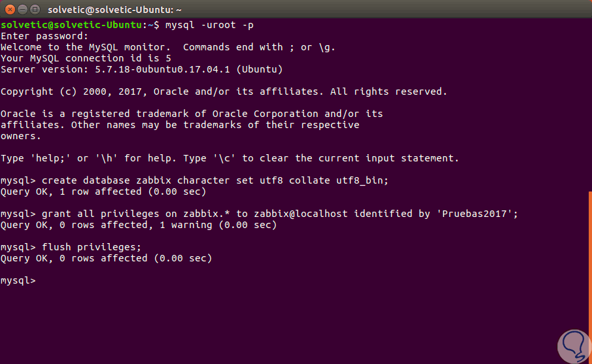Click the empty mysql> prompt at the bottom
592x364 pixels.
[18, 280]
